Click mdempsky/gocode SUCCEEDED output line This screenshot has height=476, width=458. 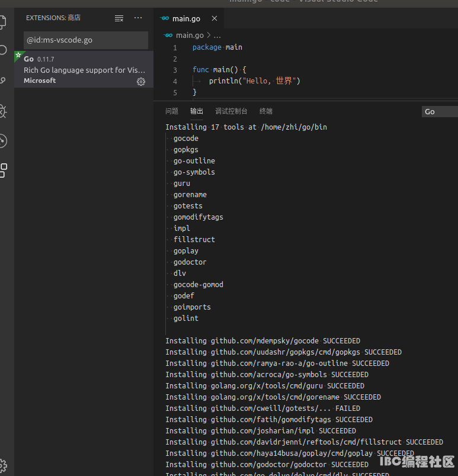coord(262,341)
